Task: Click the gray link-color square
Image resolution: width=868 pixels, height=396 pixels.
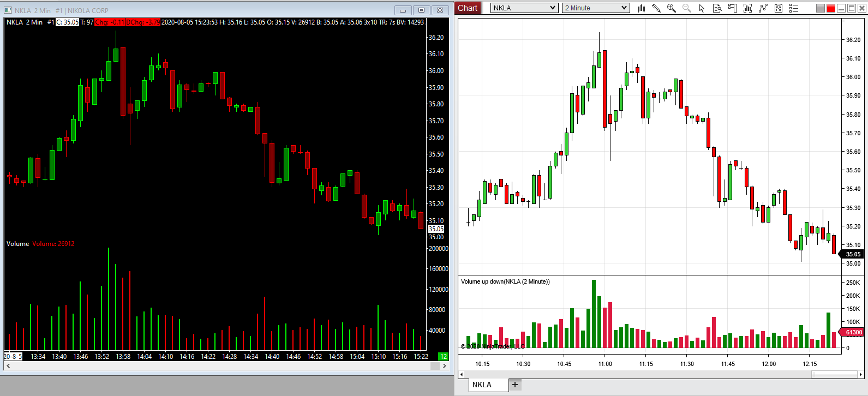Action: (x=821, y=8)
